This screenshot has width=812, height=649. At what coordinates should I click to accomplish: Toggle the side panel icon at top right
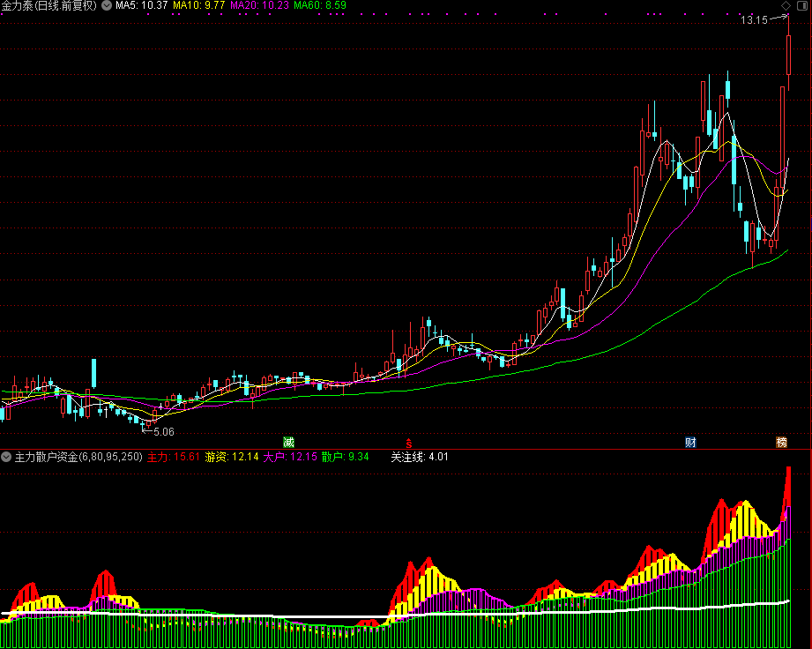point(801,5)
